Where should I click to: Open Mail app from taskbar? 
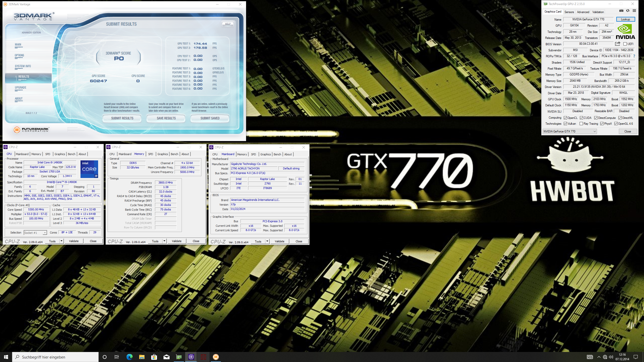pyautogui.click(x=166, y=357)
